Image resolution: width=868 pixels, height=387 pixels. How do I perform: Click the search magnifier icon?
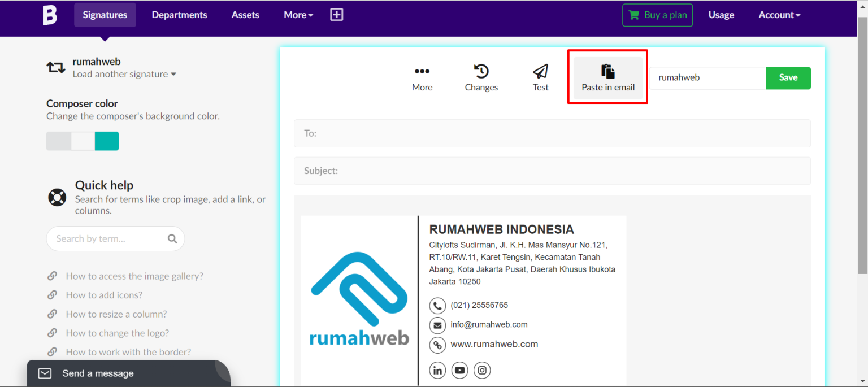[x=172, y=238]
